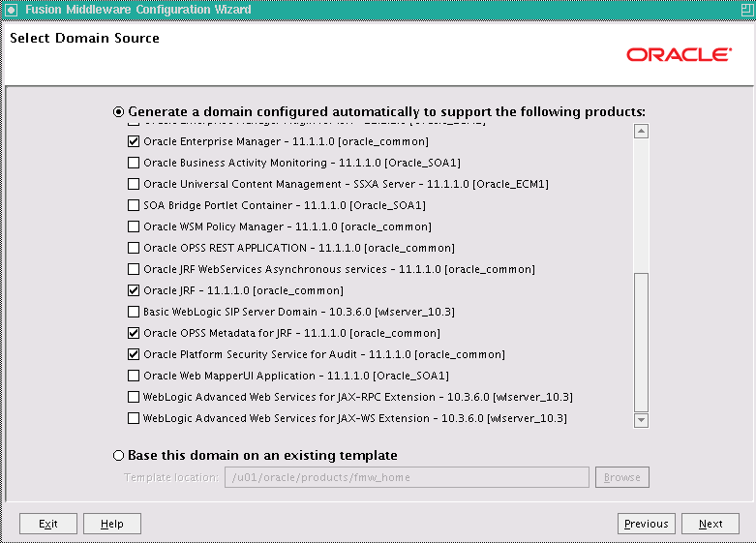
Task: Uncheck Oracle OPSS Metadata for JRF
Action: [x=134, y=333]
